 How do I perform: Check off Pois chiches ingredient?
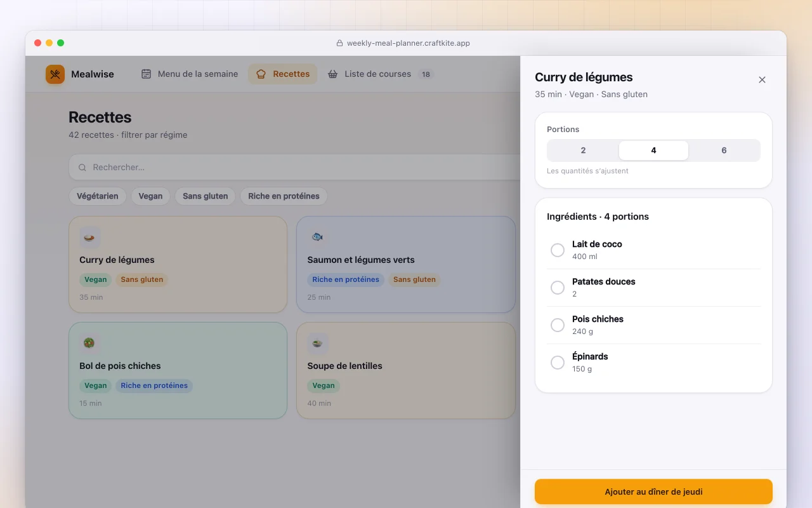click(558, 325)
